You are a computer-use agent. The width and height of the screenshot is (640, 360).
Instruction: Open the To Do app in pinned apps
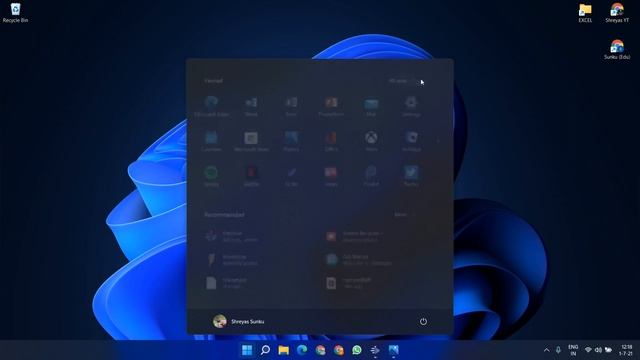pyautogui.click(x=291, y=176)
